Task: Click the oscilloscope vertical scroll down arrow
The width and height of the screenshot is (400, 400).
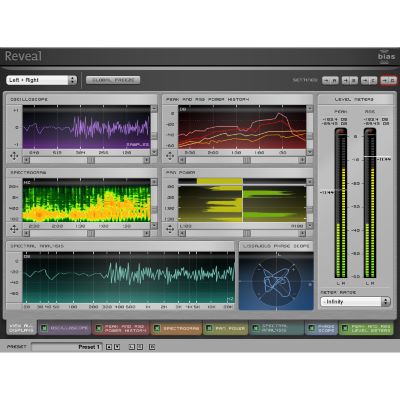Action: tap(154, 152)
